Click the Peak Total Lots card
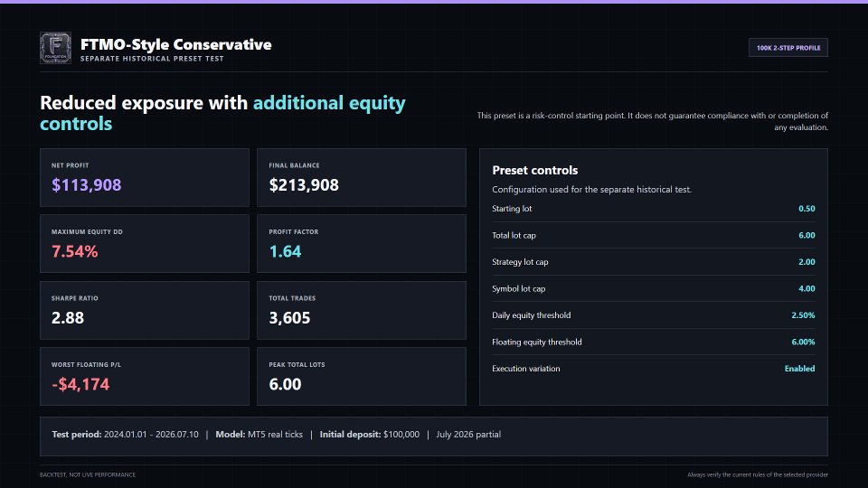Image resolution: width=868 pixels, height=488 pixels. (x=362, y=377)
